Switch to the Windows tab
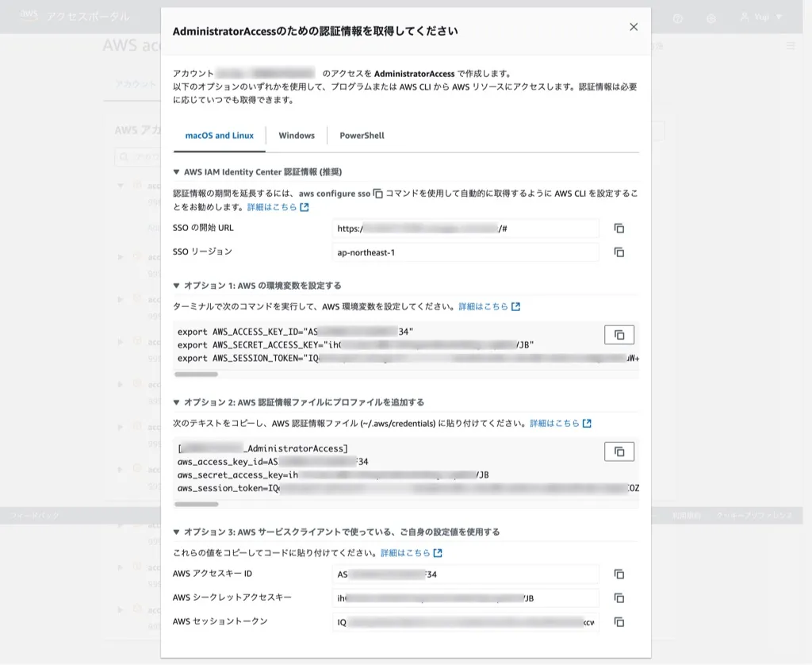 click(x=296, y=135)
